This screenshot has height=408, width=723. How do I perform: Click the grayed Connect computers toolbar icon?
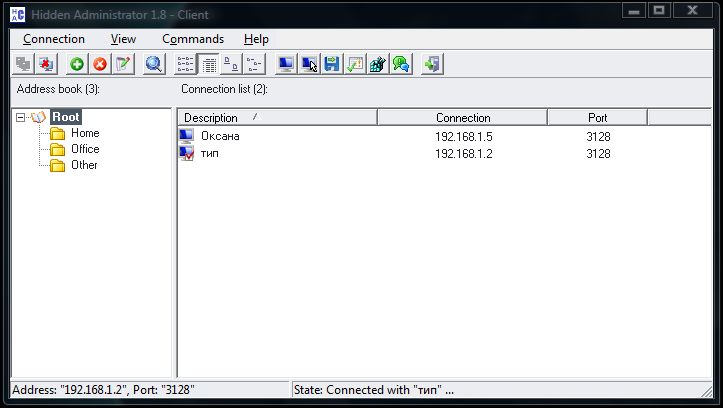23,64
